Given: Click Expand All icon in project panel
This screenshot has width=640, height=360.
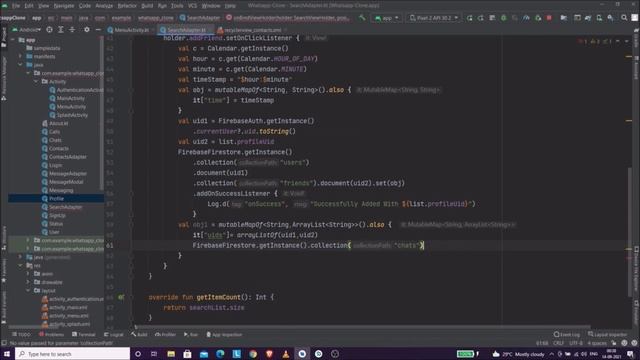Looking at the screenshot, I should click(61, 30).
